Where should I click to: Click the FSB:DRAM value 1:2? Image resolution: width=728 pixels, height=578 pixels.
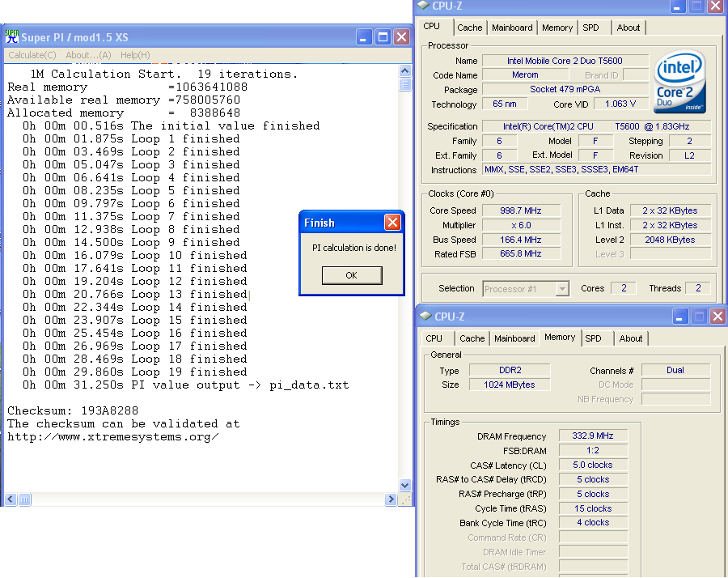[x=593, y=450]
